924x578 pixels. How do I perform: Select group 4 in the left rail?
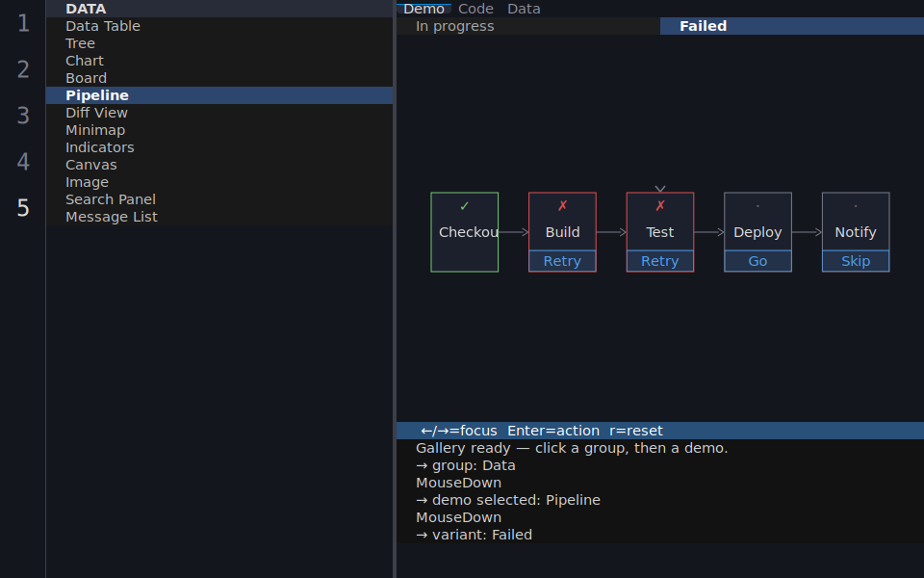point(23,162)
